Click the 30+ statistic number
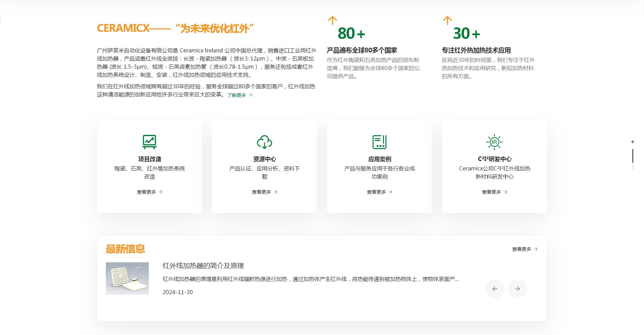 [467, 33]
